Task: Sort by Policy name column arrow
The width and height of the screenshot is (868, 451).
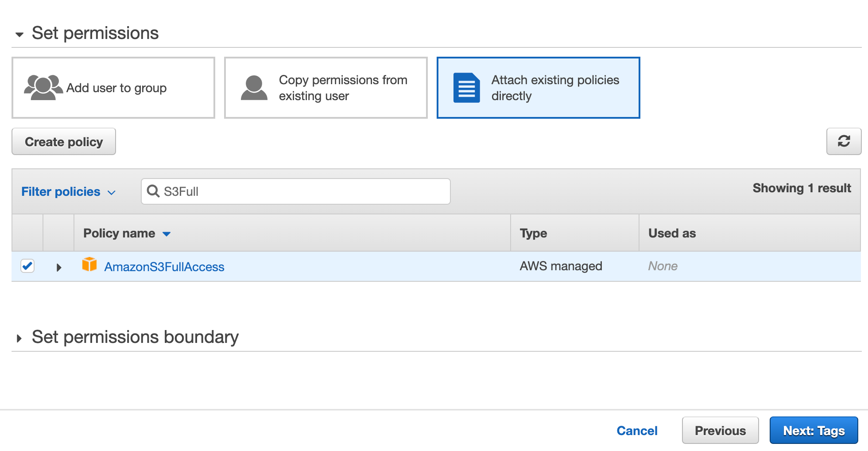Action: click(x=167, y=234)
